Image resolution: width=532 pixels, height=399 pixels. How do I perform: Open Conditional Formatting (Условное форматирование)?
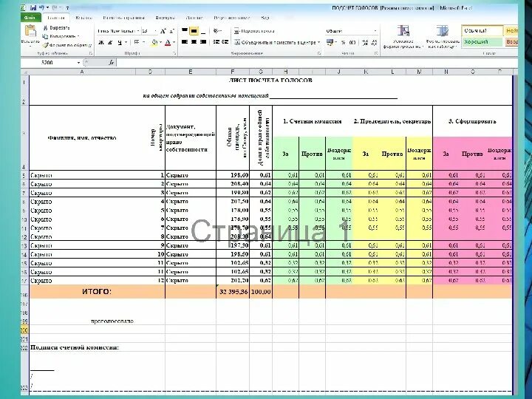pyautogui.click(x=403, y=37)
